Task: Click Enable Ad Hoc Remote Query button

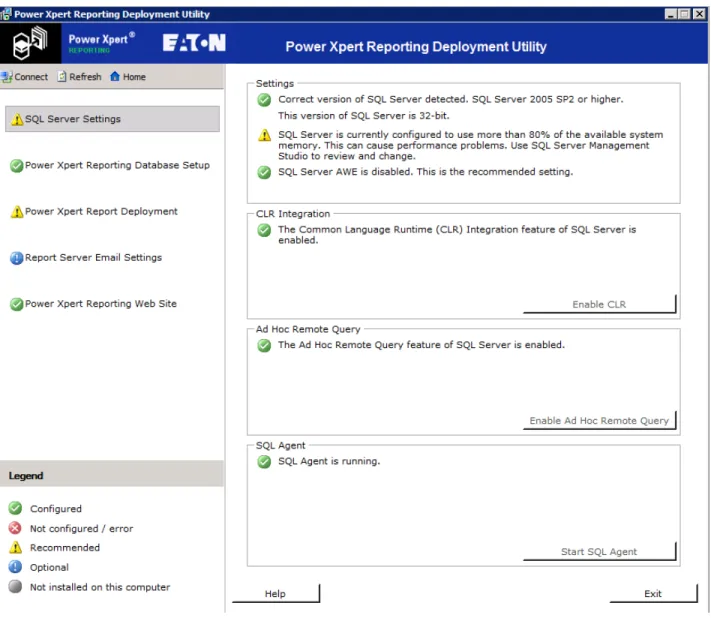Action: 599,420
